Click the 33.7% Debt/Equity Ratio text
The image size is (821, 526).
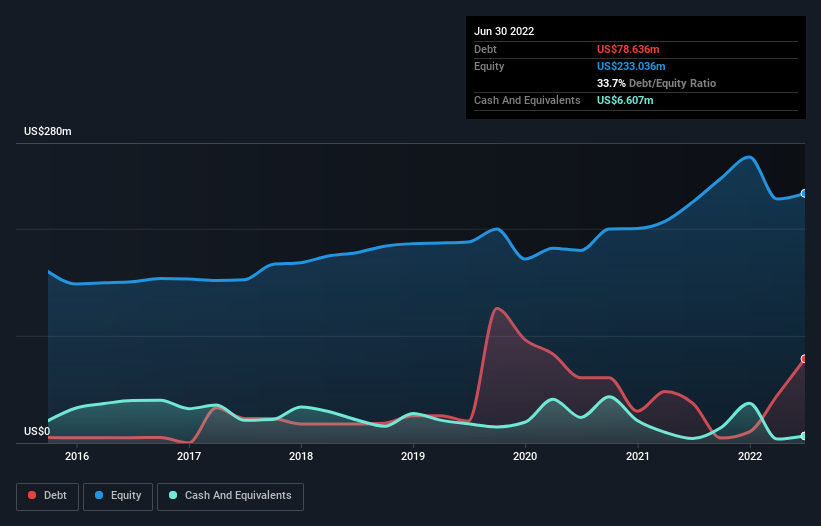tap(657, 83)
